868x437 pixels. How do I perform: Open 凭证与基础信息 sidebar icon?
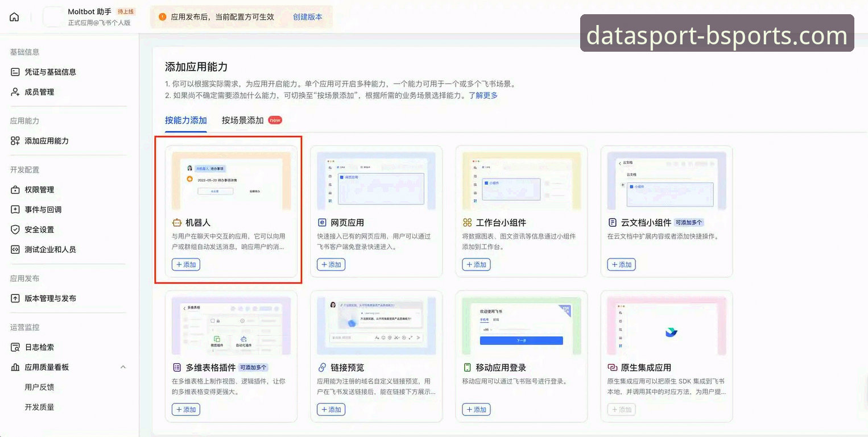[15, 72]
